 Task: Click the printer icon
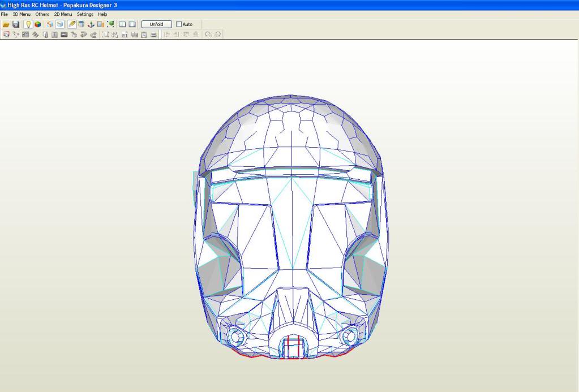153,35
